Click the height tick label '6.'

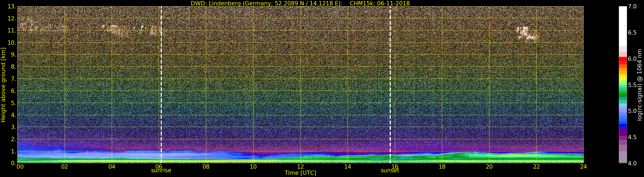point(13,91)
